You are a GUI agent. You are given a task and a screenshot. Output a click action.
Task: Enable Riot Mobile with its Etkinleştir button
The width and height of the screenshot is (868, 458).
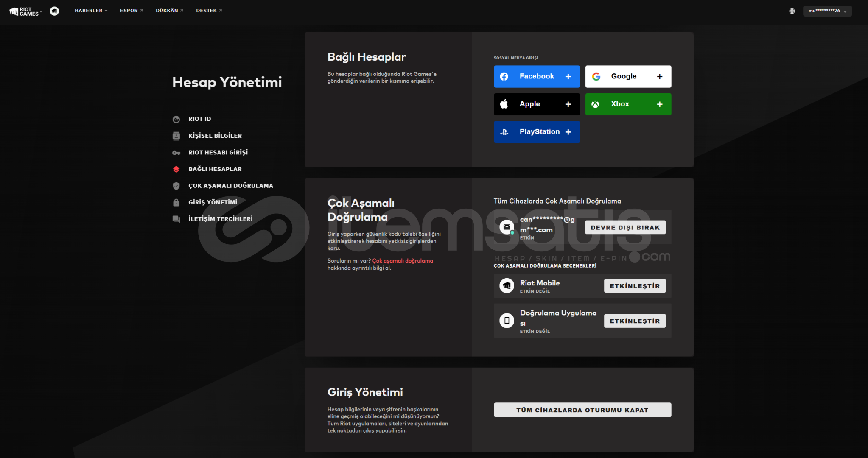(634, 286)
